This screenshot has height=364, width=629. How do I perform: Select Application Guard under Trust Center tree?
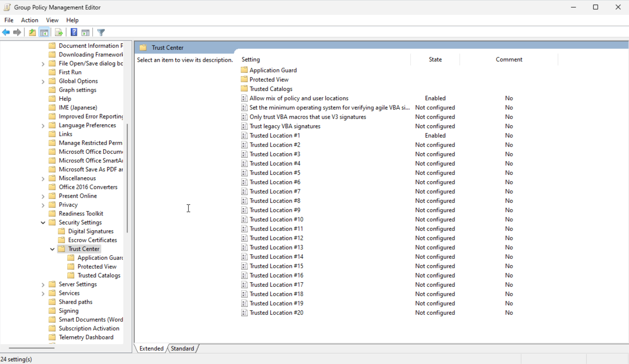coord(100,258)
